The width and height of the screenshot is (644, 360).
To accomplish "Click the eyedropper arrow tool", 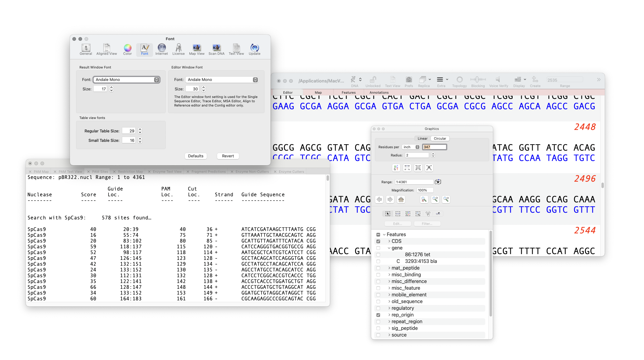I will pos(438,214).
